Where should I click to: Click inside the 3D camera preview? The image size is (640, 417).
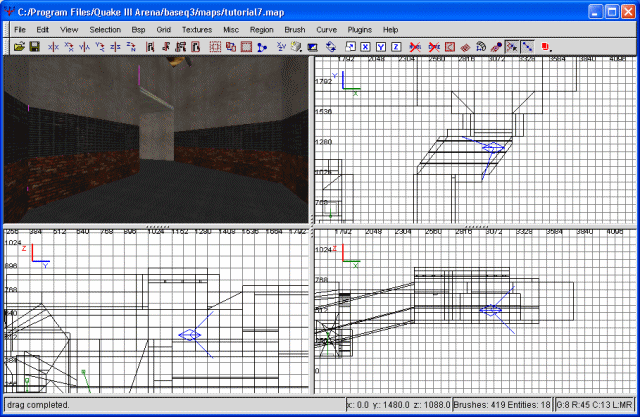click(156, 140)
